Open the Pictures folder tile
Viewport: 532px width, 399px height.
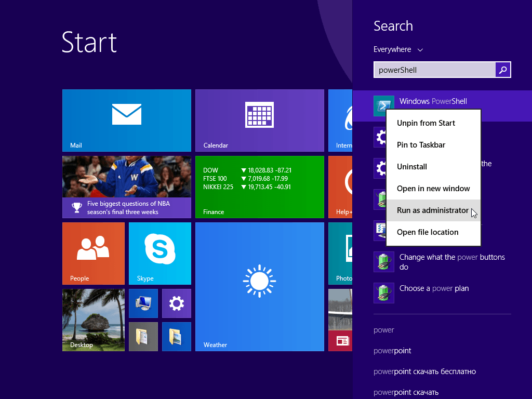point(176,336)
